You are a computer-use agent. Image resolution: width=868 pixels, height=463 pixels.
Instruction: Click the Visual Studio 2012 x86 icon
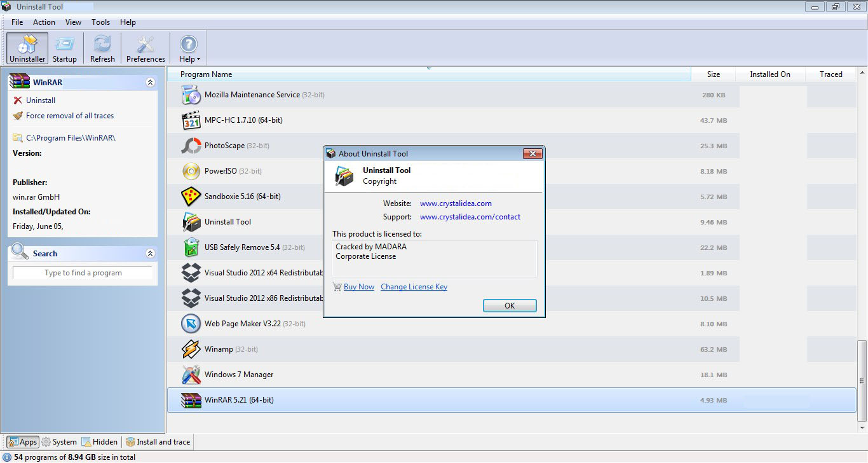191,298
